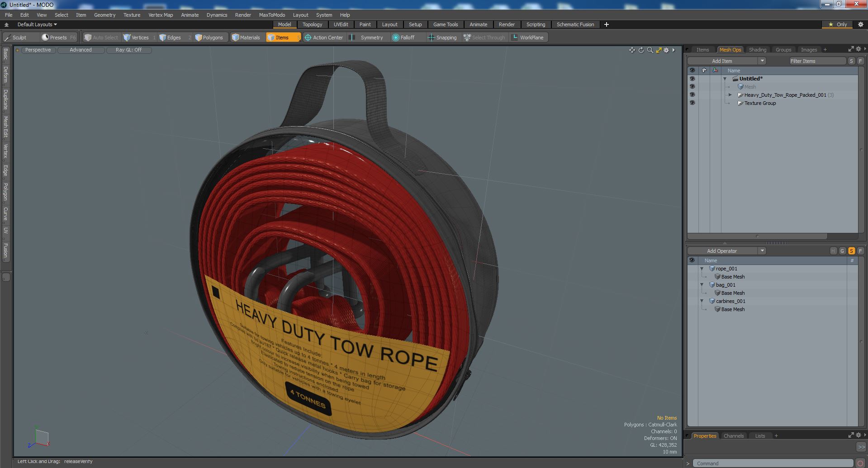
Task: Toggle the G button in Mesh Ops
Action: 842,251
